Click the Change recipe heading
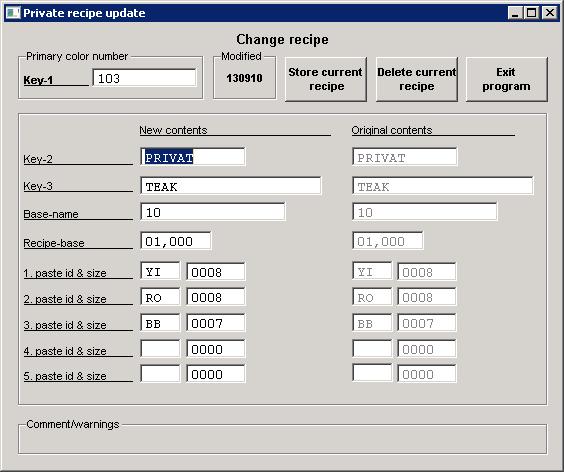Screen dimensions: 564x472 point(282,40)
